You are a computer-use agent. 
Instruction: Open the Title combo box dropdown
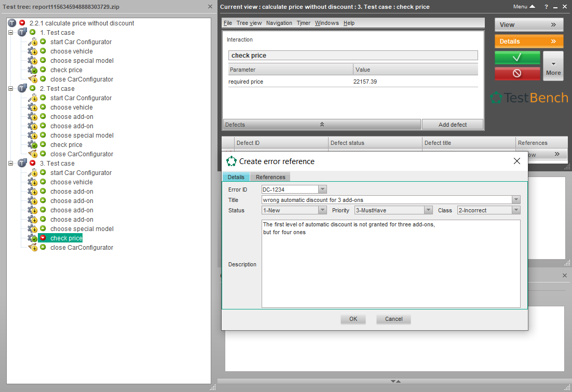(516, 200)
